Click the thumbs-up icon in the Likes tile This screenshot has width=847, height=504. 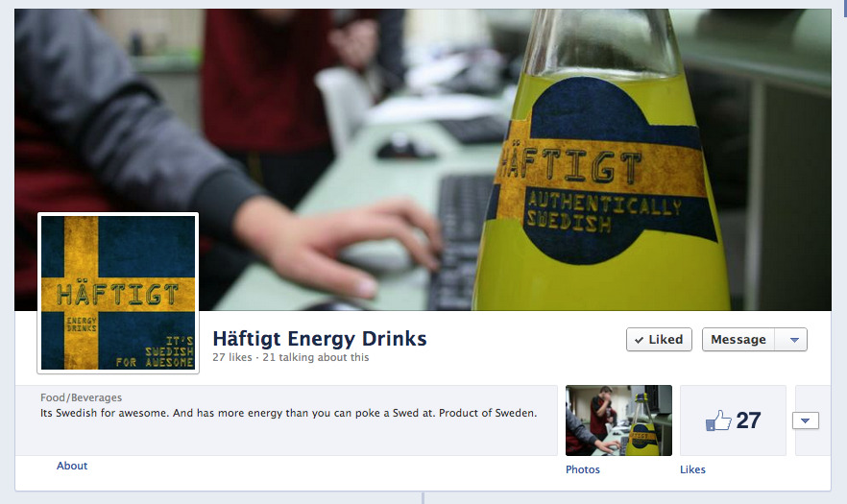point(717,420)
